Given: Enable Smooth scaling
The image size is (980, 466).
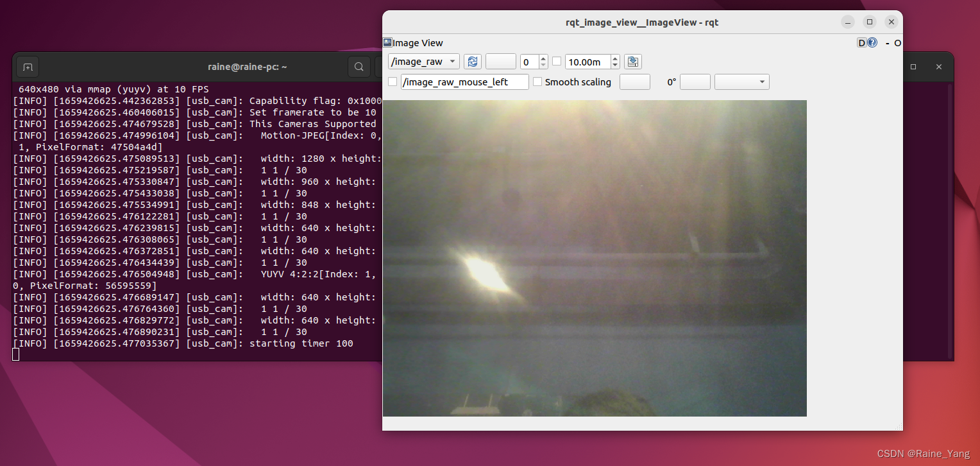Looking at the screenshot, I should [x=537, y=82].
